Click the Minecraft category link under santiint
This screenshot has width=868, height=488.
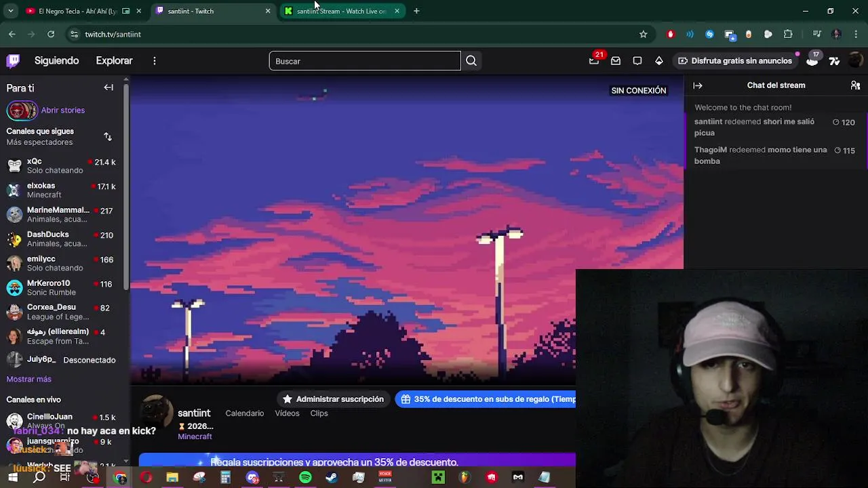pyautogui.click(x=195, y=436)
